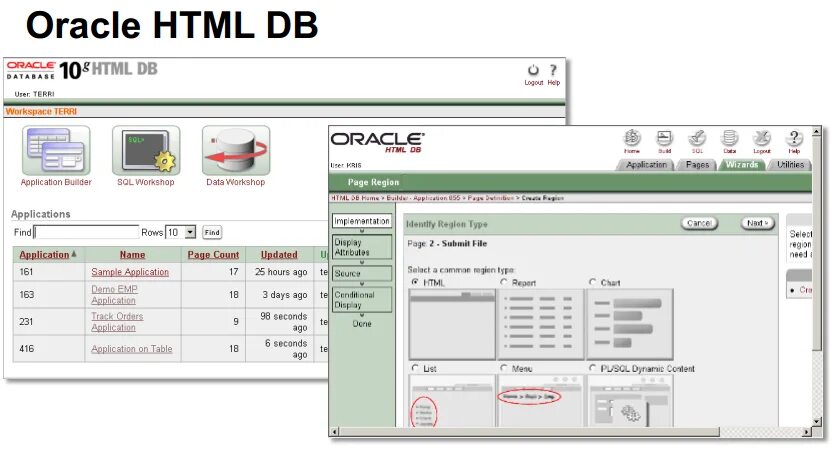Select the PL/SQL Dynamic Content thumbnail

point(629,401)
